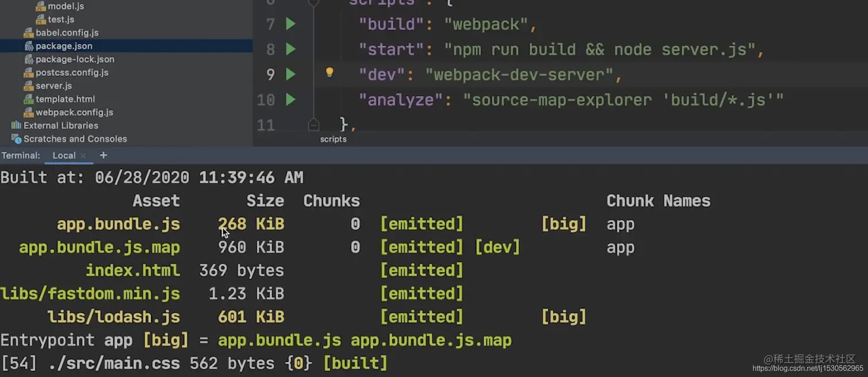Collapse the scripts block fold marker on line 11
868x377 pixels.
coord(313,124)
